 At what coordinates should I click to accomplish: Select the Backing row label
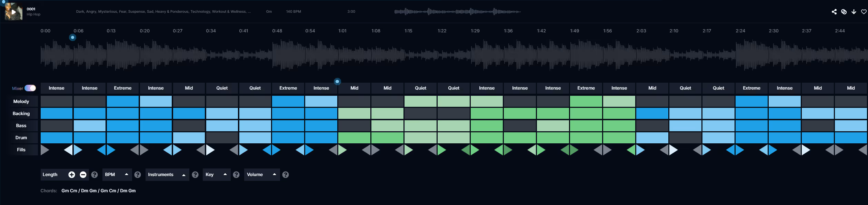(x=21, y=114)
